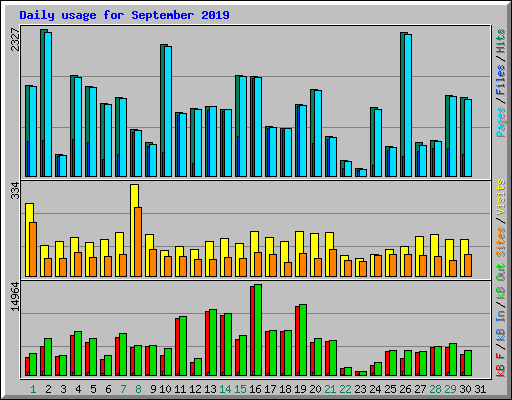Select the 14964 axis value
512x400 pixels.
point(15,296)
